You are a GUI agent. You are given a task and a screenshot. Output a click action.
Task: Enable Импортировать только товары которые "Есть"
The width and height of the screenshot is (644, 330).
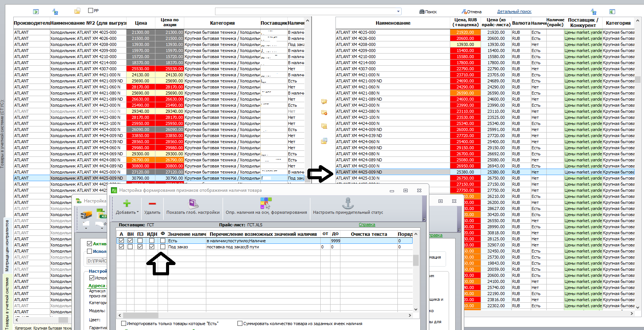(x=124, y=324)
